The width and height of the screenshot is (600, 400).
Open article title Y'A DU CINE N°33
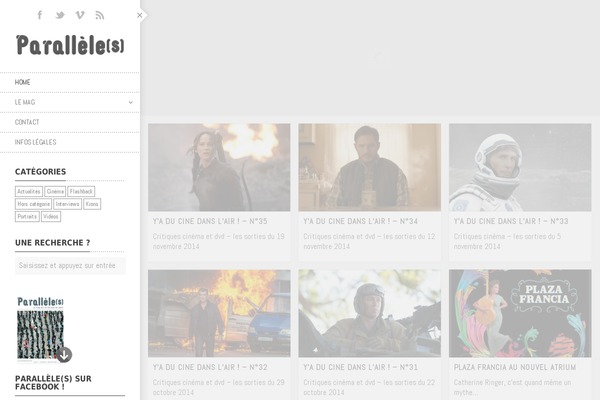pyautogui.click(x=511, y=221)
